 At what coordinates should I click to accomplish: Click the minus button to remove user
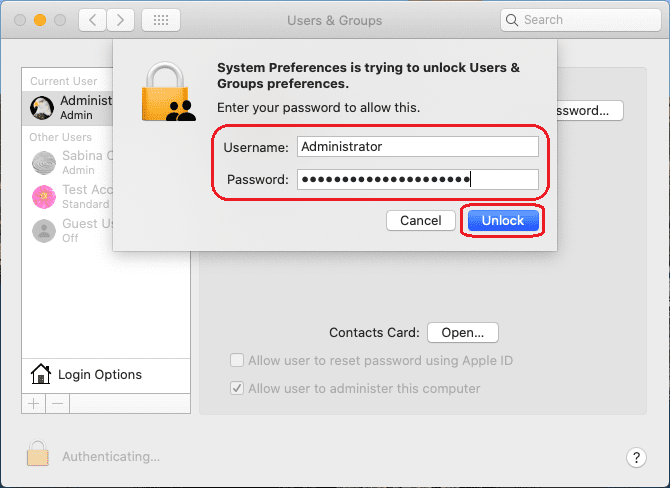point(57,403)
